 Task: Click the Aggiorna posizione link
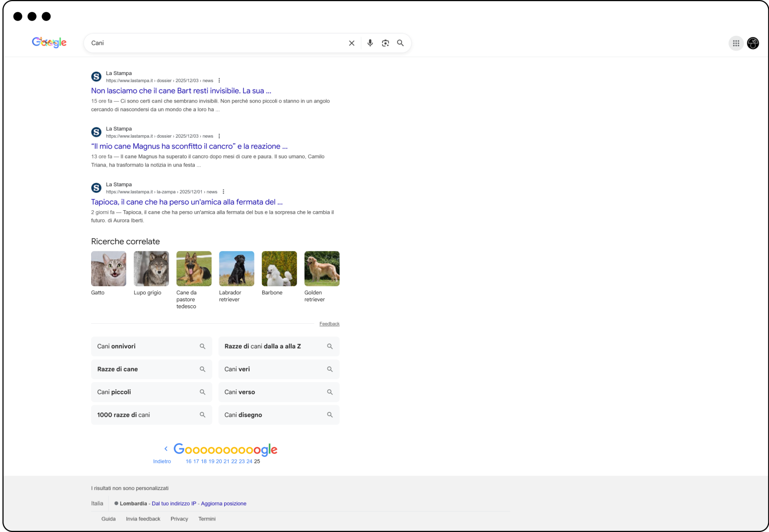point(224,503)
